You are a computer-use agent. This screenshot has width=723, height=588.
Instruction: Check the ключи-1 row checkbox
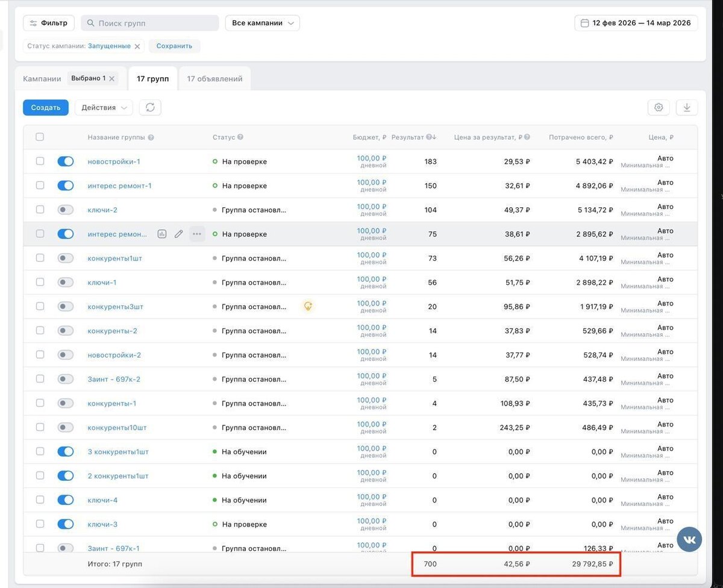(x=40, y=282)
